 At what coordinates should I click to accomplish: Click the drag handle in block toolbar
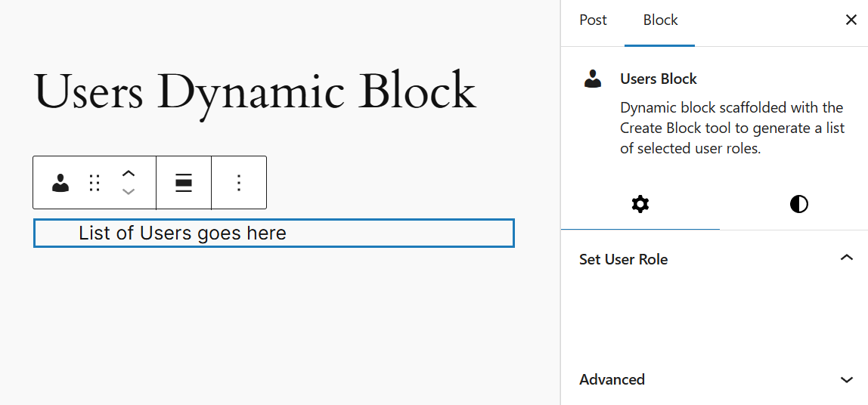[95, 183]
